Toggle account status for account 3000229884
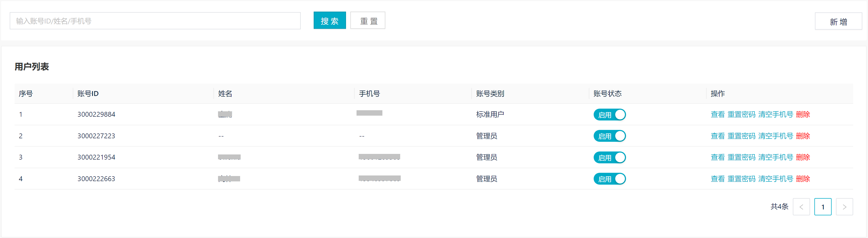Viewport: 868px width, 238px height. [x=609, y=115]
